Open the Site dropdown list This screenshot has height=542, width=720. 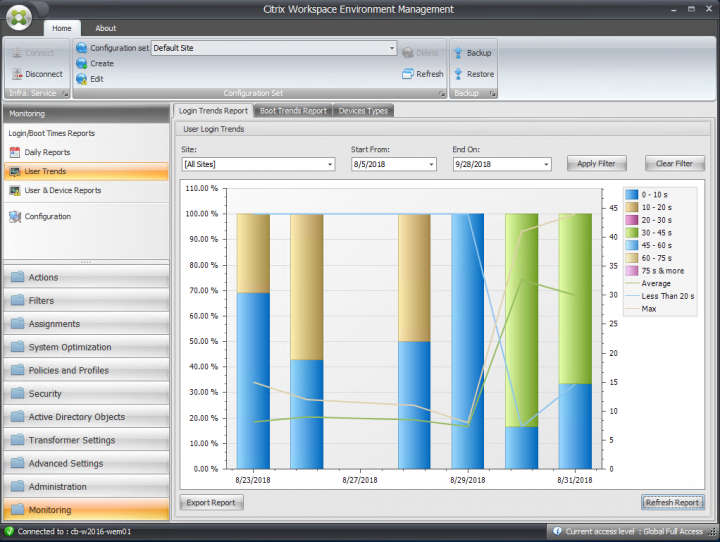pyautogui.click(x=329, y=164)
